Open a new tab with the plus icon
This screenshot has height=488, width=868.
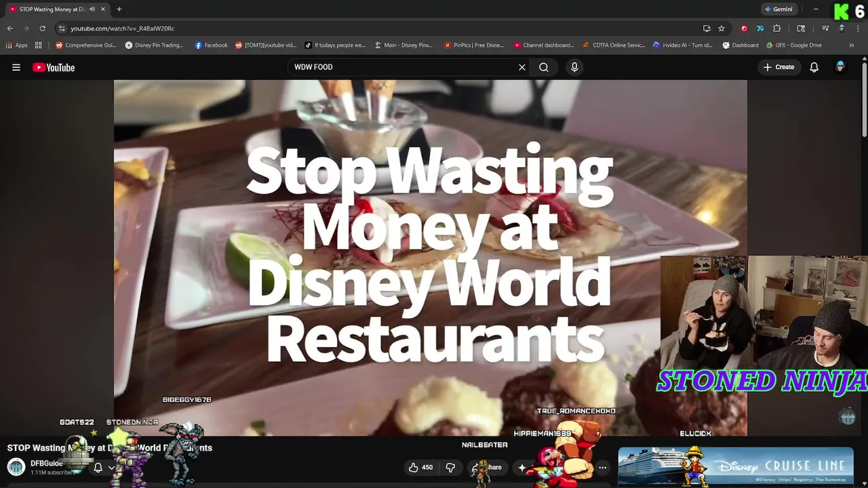click(x=119, y=9)
